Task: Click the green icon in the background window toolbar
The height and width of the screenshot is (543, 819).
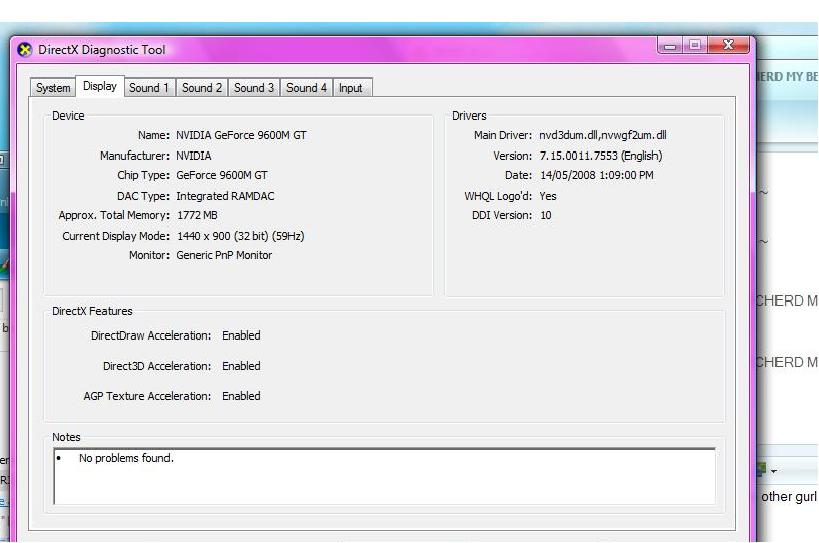Action: [762, 468]
